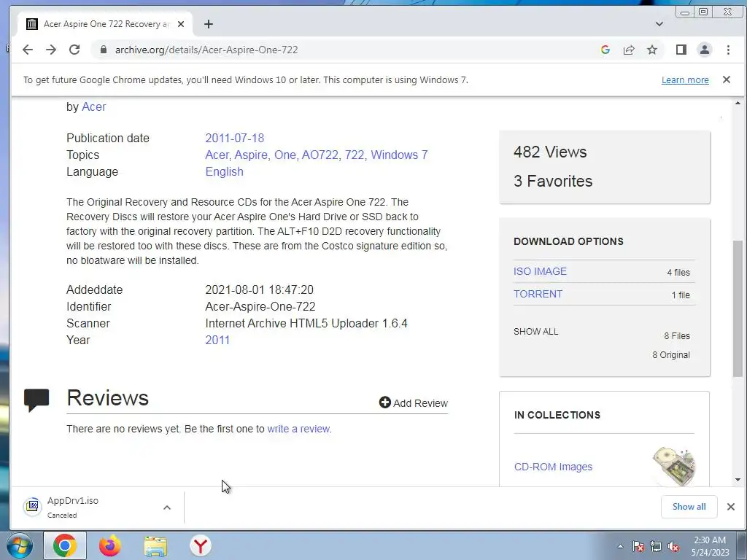747x560 pixels.
Task: Go forward to next page
Action: (51, 50)
